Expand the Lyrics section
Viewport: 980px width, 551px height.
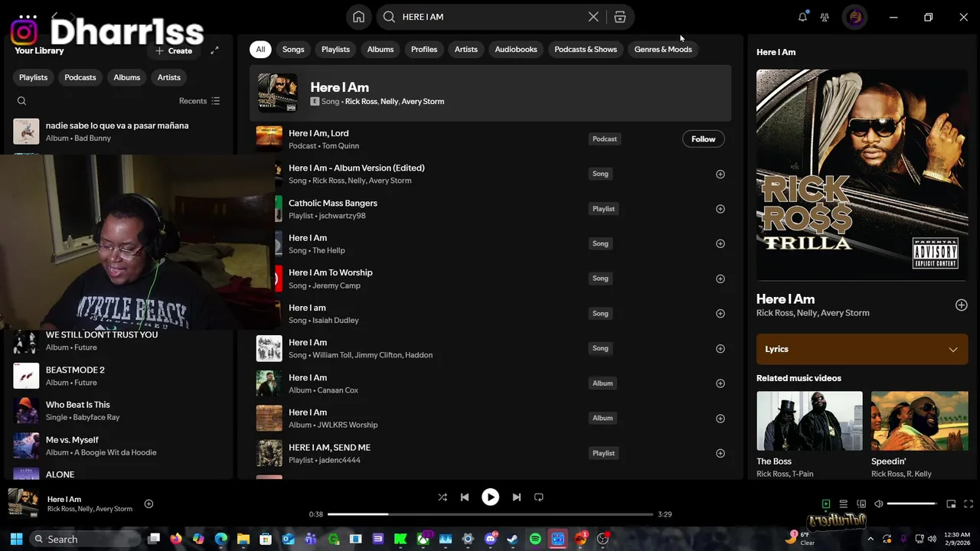(x=862, y=349)
